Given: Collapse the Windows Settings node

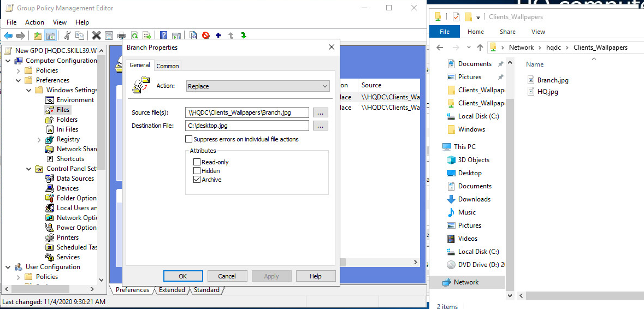Looking at the screenshot, I should pyautogui.click(x=28, y=90).
